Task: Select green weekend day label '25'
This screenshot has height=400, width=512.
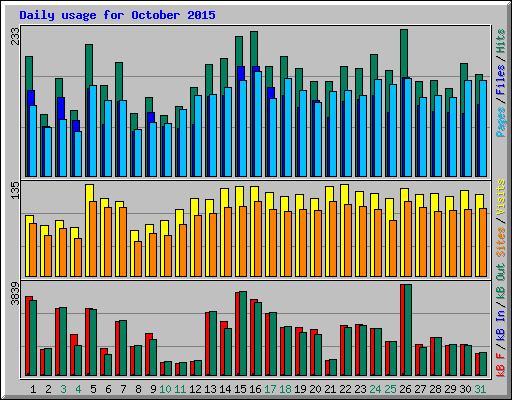Action: click(390, 389)
